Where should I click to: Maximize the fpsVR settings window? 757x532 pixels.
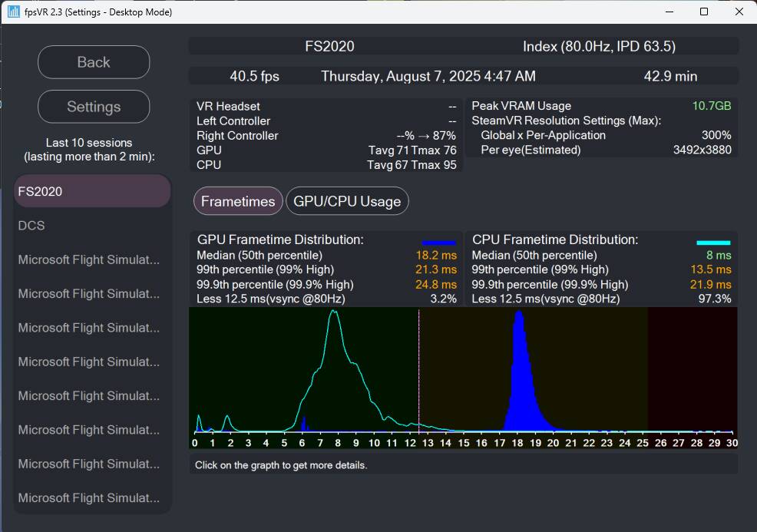tap(704, 12)
